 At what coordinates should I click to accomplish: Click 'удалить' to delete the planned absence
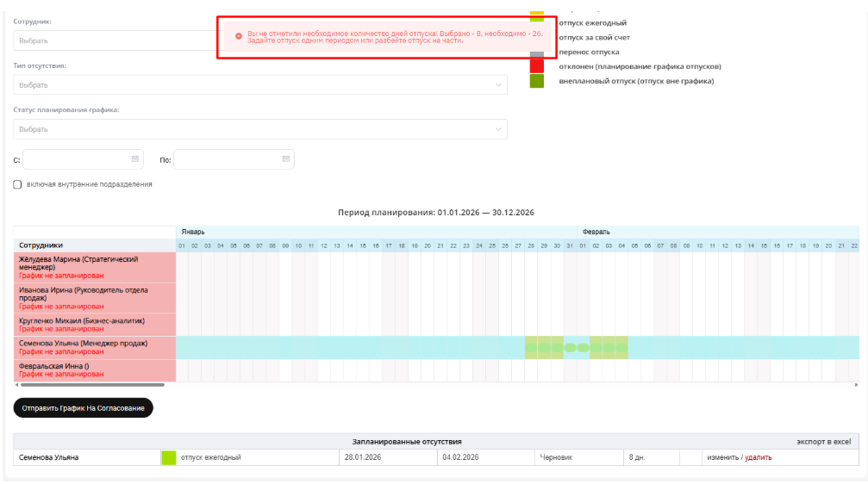coord(759,457)
